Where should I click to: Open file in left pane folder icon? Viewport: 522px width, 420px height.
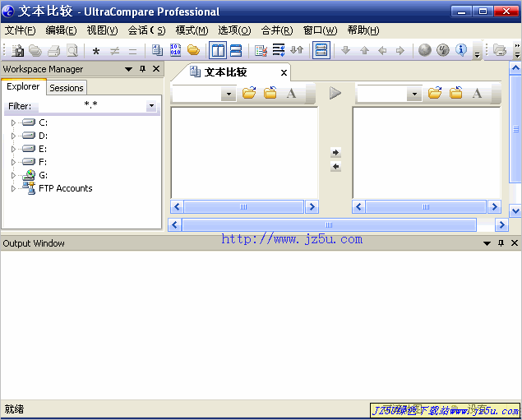click(x=249, y=93)
